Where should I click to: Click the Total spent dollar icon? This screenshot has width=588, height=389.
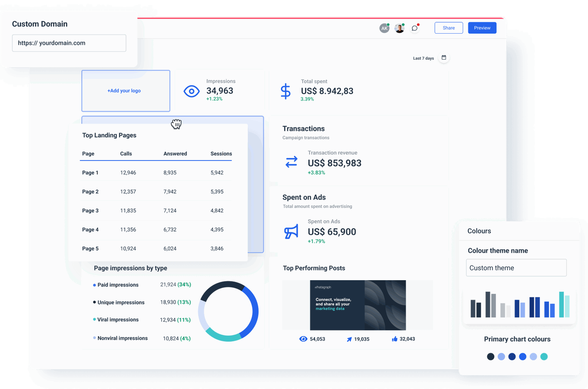point(286,90)
